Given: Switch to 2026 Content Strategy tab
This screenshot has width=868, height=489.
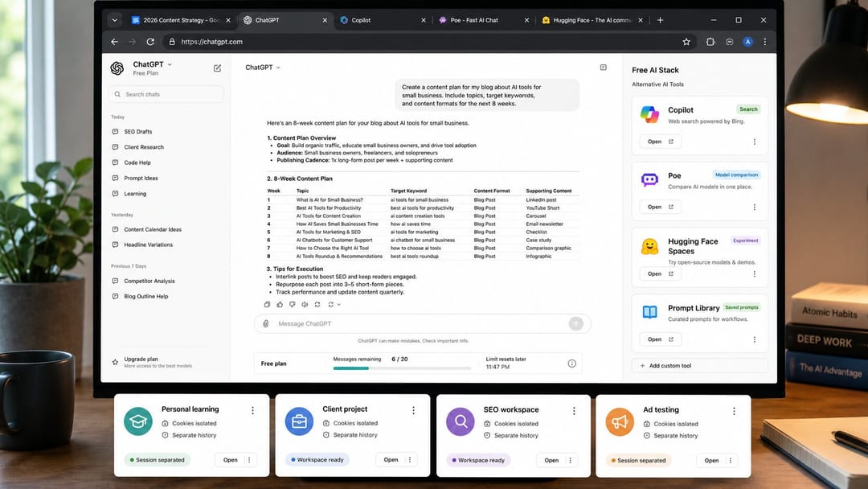Looking at the screenshot, I should (x=181, y=20).
